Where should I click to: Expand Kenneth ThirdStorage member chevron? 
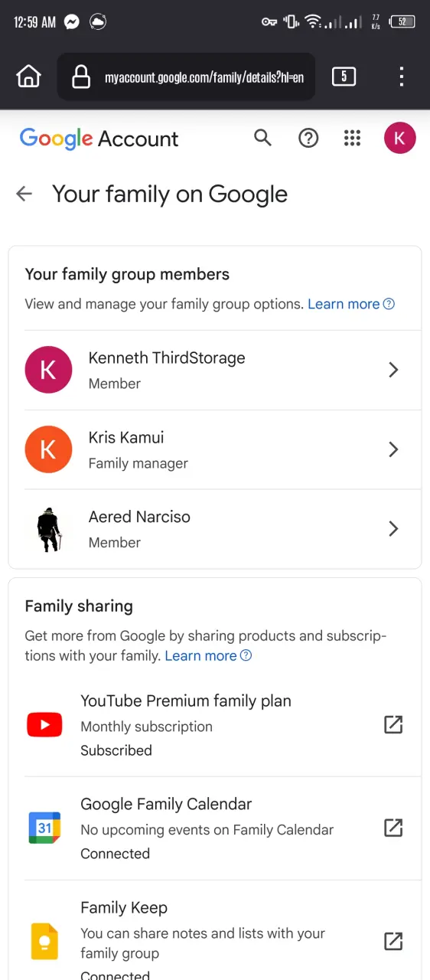coord(393,370)
